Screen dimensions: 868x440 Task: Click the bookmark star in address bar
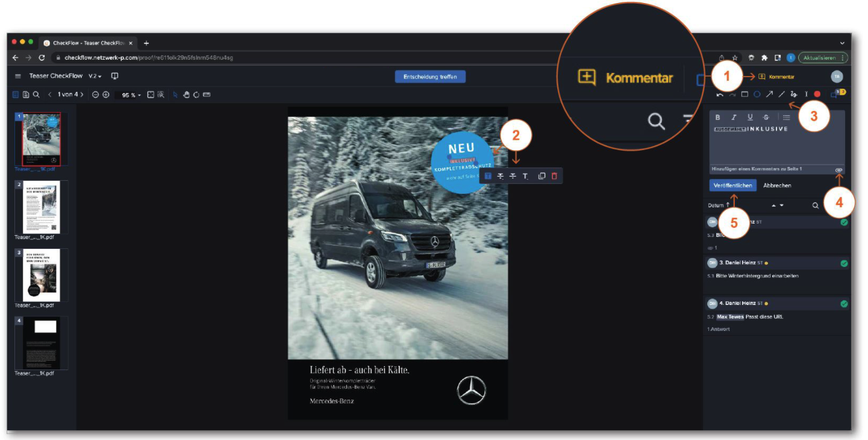[735, 58]
